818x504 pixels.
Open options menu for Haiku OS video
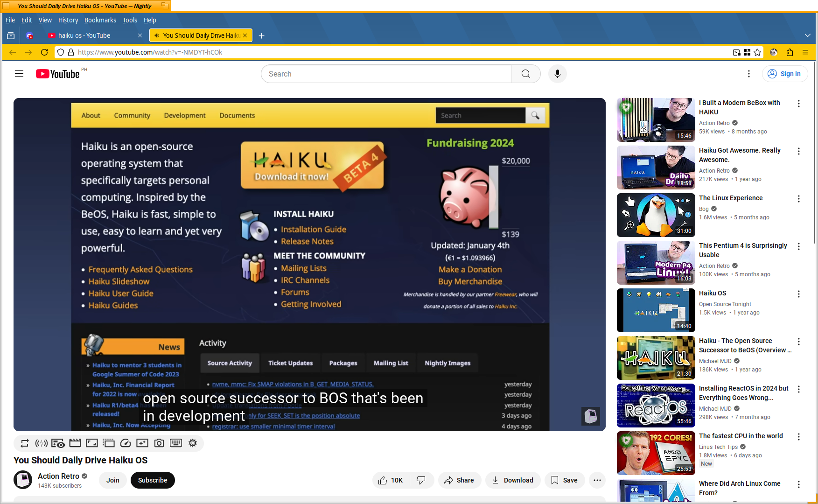799,294
